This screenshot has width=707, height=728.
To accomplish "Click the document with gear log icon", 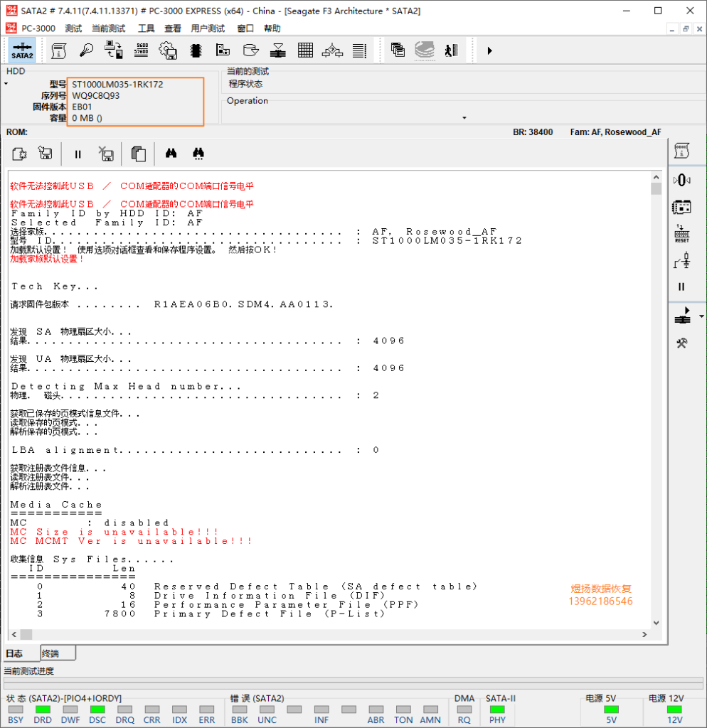I will click(19, 154).
